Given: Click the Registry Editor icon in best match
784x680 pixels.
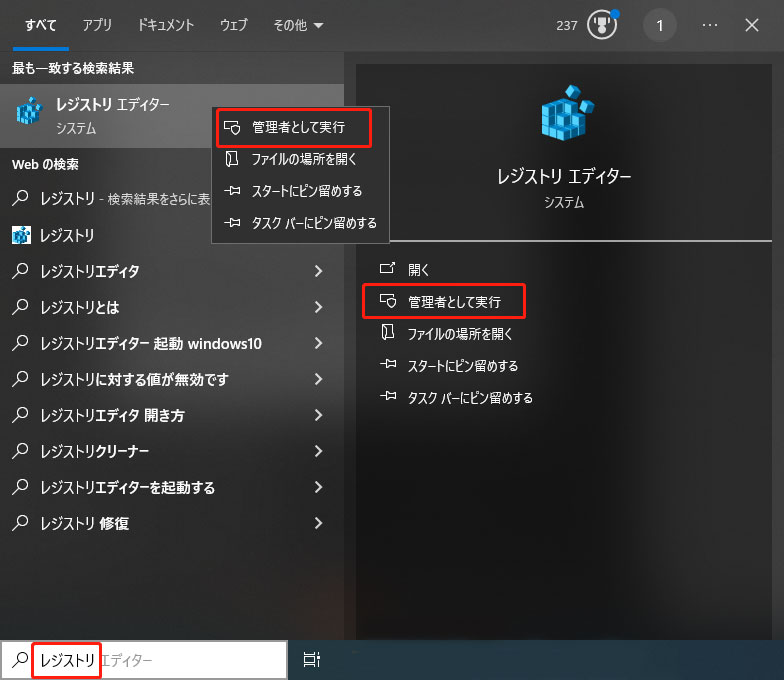Looking at the screenshot, I should click(x=30, y=111).
